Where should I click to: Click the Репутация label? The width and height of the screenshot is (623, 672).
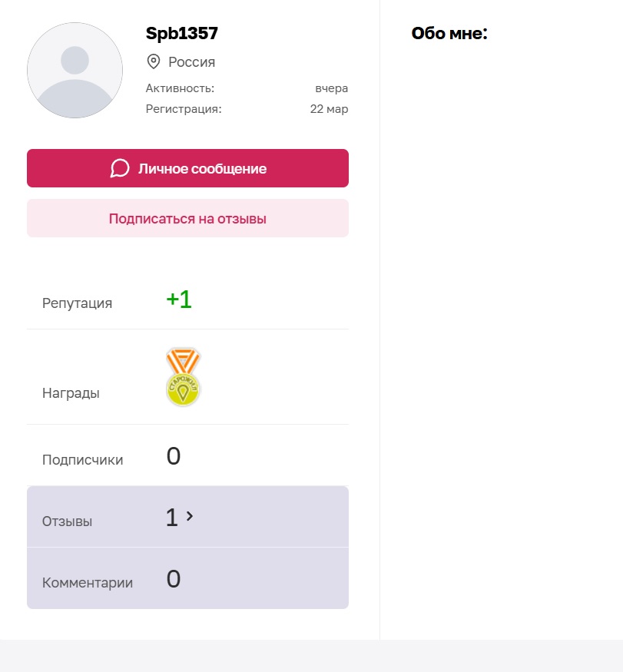point(77,303)
